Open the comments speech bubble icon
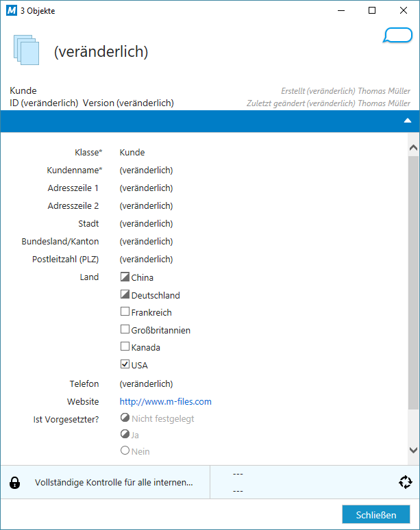Screen dimensions: 420x530 tap(397, 36)
